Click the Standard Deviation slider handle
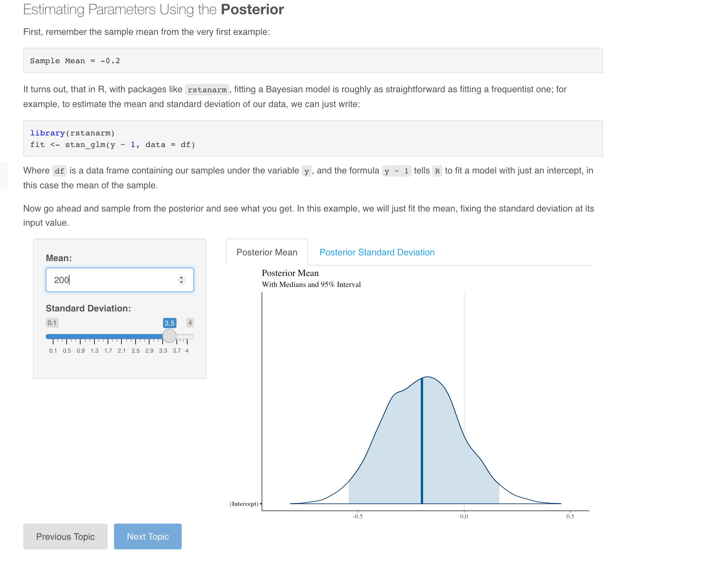This screenshot has width=728, height=570. (169, 336)
